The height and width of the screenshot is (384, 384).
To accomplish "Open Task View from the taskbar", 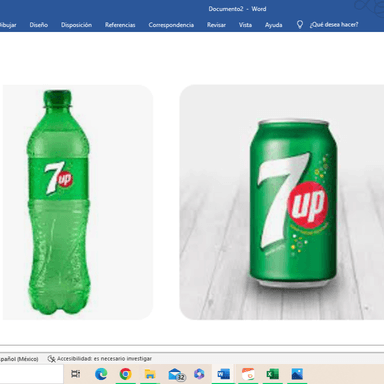I will pyautogui.click(x=76, y=374).
